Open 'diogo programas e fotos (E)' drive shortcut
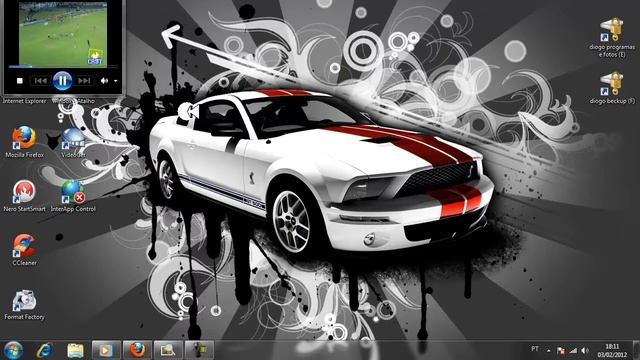640x360 pixels. click(x=611, y=37)
